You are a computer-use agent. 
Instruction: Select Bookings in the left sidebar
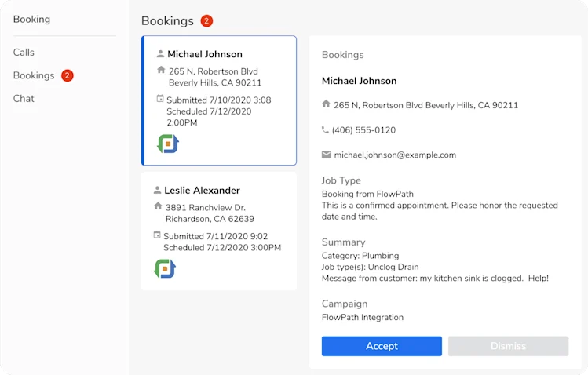tap(34, 75)
